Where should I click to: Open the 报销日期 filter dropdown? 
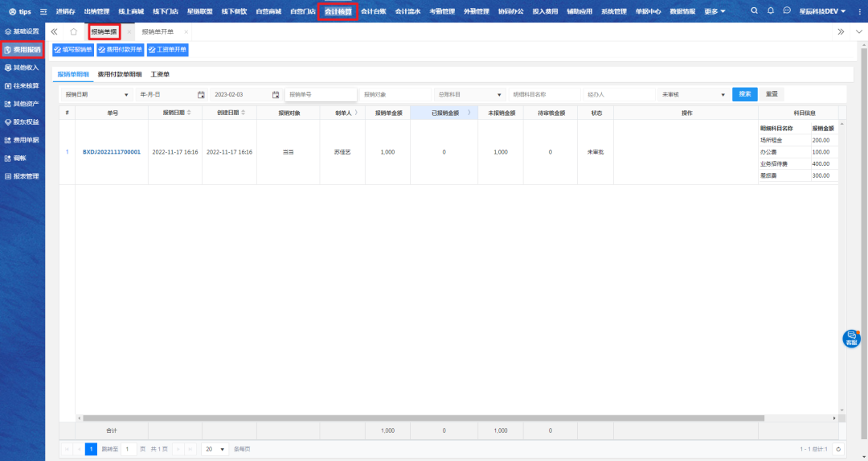point(96,94)
